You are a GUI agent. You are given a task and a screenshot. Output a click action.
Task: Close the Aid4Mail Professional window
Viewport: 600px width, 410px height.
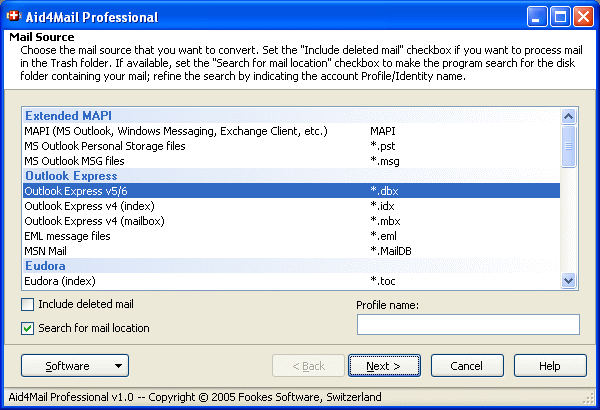pyautogui.click(x=584, y=16)
